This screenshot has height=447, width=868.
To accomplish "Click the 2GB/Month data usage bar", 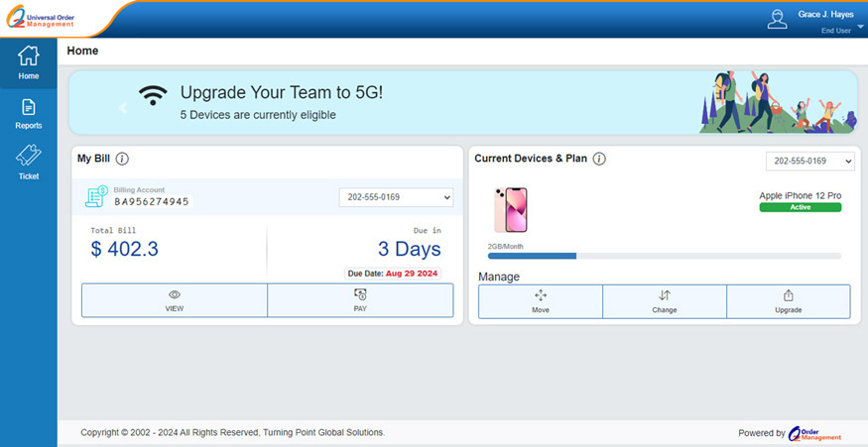I will coord(664,256).
